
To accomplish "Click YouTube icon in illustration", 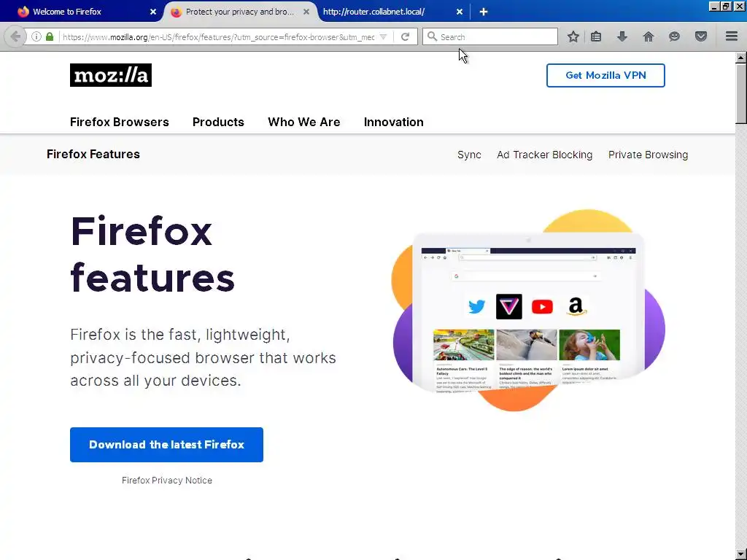I will (542, 307).
